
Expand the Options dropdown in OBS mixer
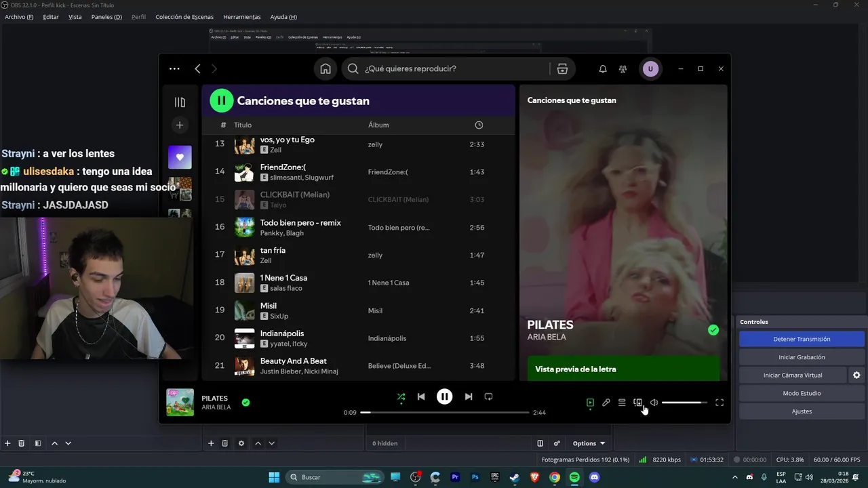[589, 443]
